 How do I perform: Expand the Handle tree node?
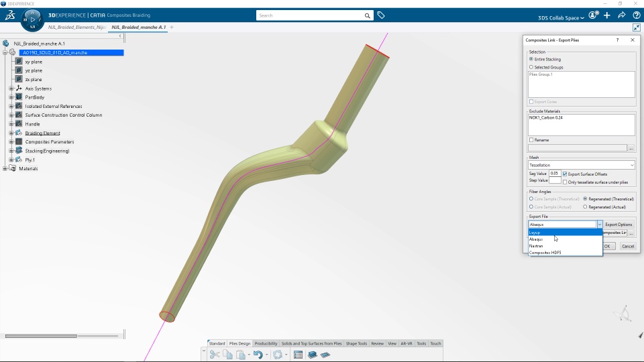coord(11,124)
